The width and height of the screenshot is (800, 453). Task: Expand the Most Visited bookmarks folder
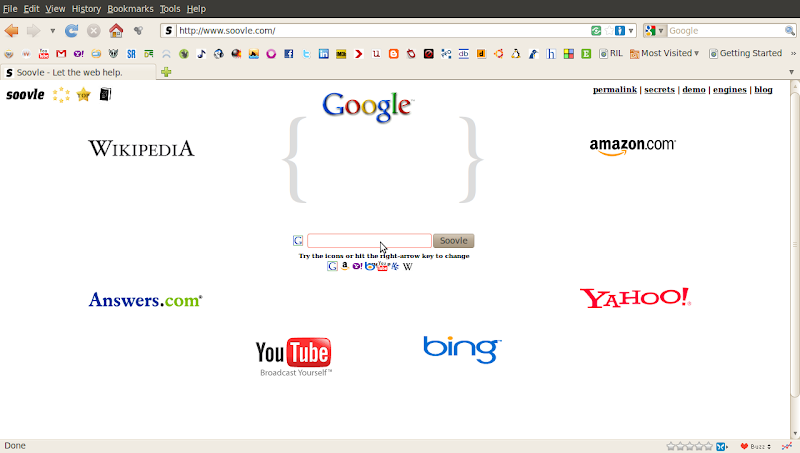[x=664, y=53]
